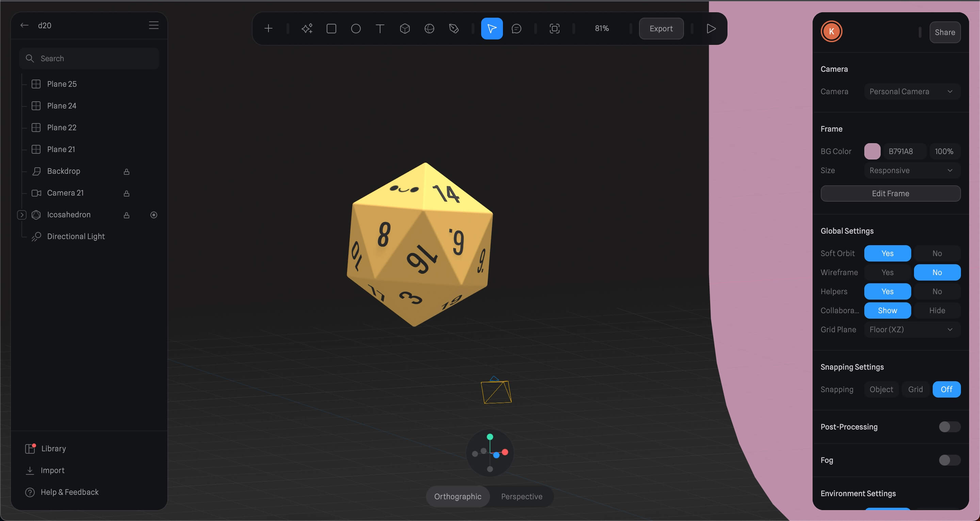Switch to Perspective view
The image size is (980, 521).
tap(522, 497)
